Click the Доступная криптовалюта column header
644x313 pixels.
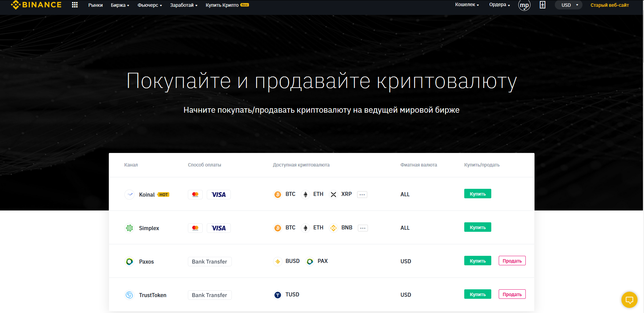(x=301, y=165)
